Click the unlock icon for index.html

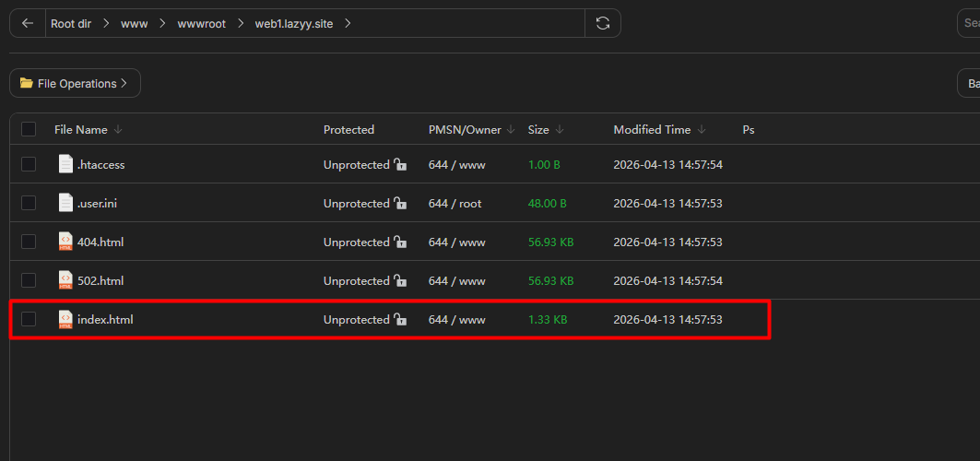tap(400, 319)
